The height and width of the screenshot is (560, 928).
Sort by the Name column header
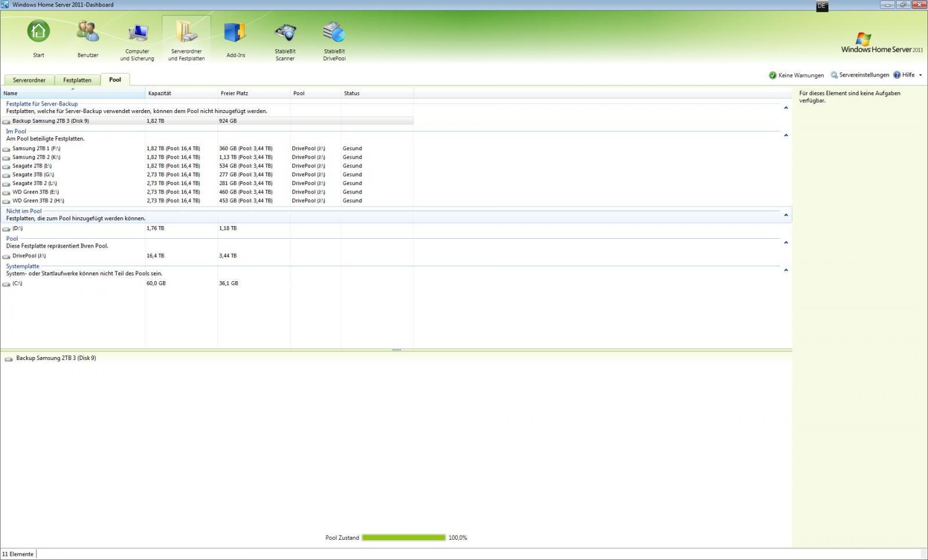click(x=72, y=93)
